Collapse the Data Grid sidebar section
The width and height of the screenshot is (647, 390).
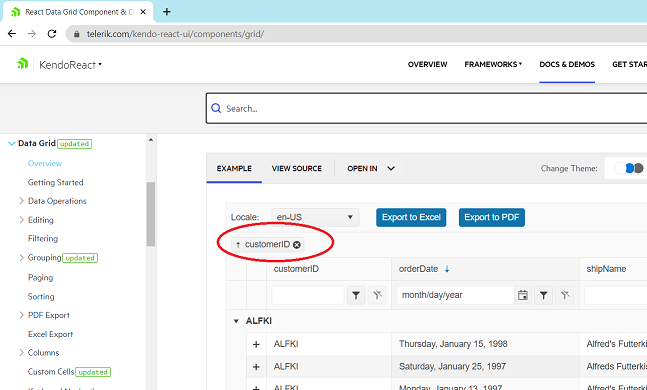click(x=12, y=144)
